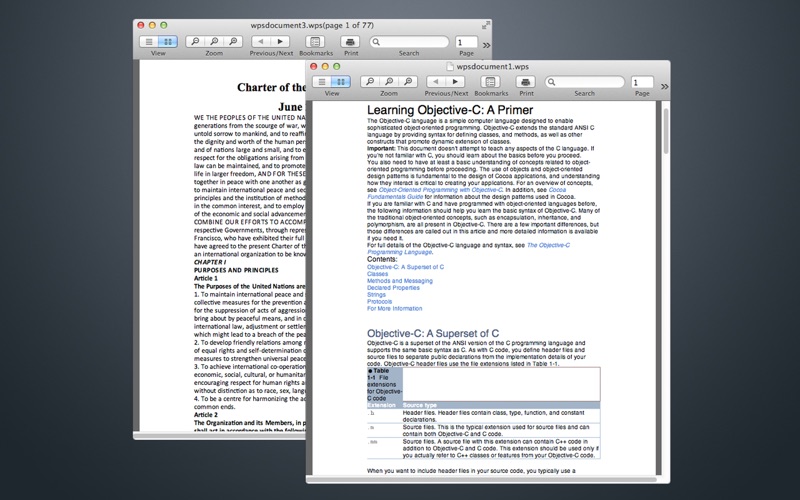Click the Search field in wpsdocument1

585,82
